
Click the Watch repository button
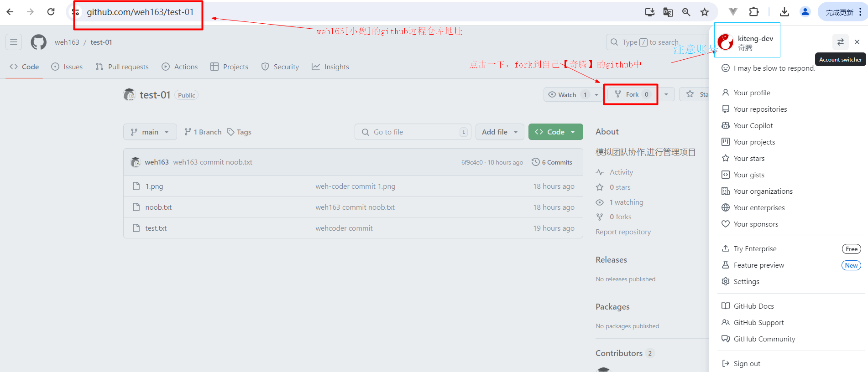pyautogui.click(x=567, y=94)
